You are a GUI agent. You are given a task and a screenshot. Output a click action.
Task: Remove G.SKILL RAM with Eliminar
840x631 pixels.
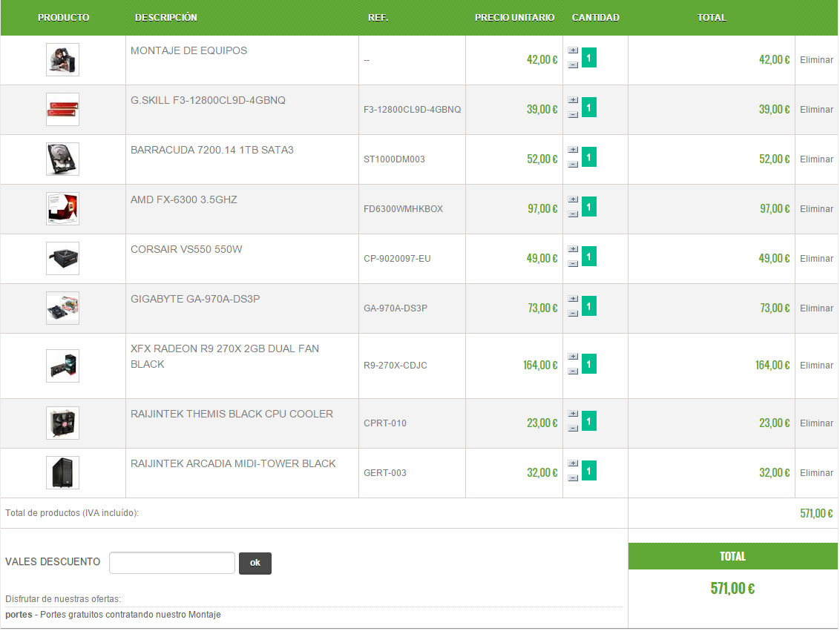tap(816, 110)
